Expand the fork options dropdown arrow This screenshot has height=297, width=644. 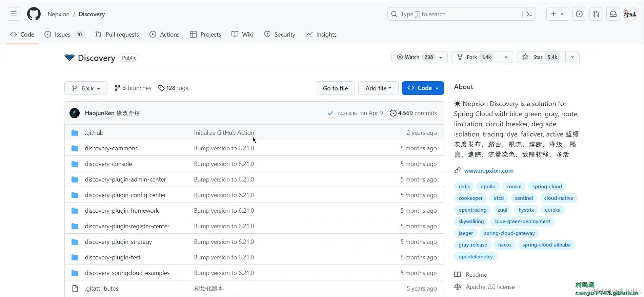click(506, 57)
